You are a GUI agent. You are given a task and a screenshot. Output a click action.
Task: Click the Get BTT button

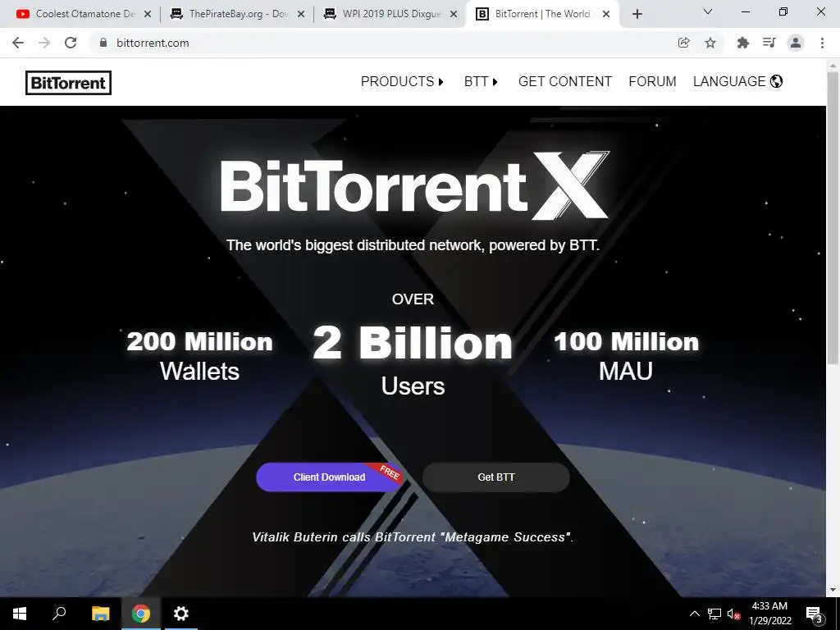(496, 477)
